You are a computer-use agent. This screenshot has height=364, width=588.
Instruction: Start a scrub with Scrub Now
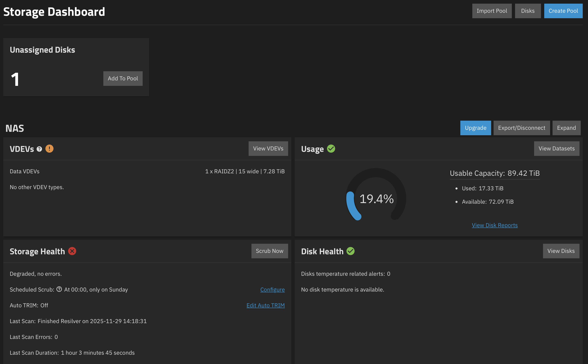pos(269,251)
